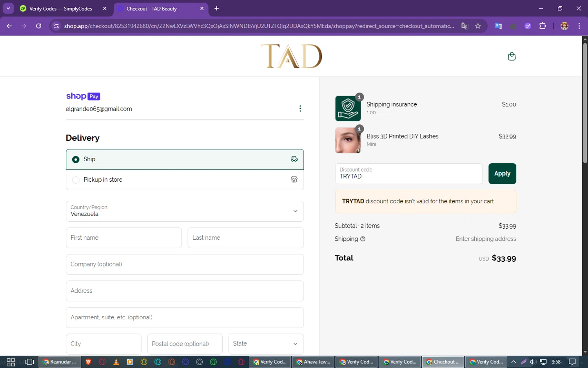The image size is (588, 368).
Task: Select the Ship delivery option
Action: pos(185,159)
